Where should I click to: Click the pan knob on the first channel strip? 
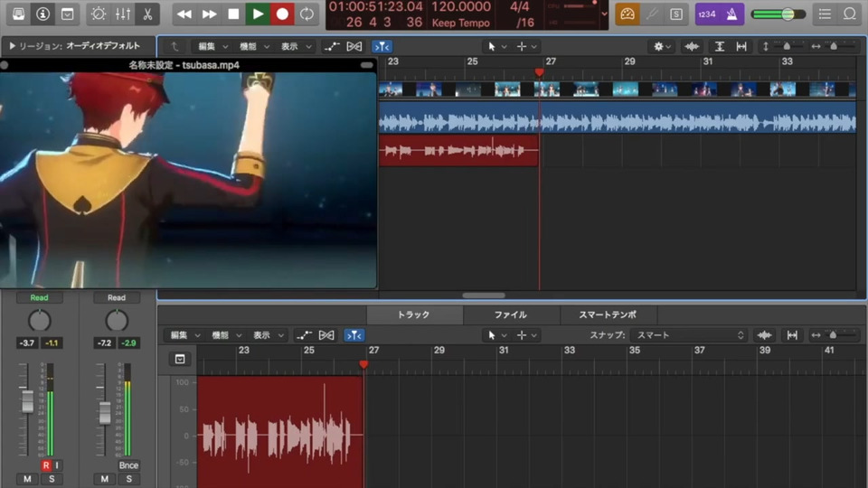coord(39,320)
